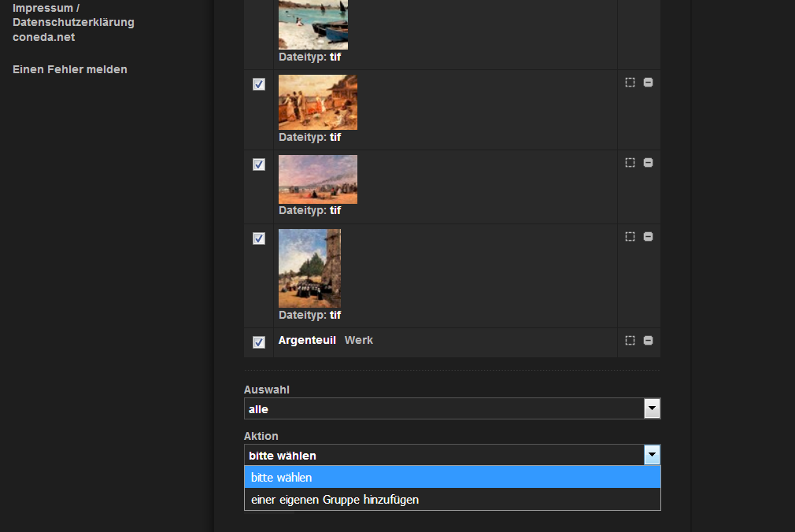Click the 'bitte wählen' Aktion field text

click(x=283, y=456)
